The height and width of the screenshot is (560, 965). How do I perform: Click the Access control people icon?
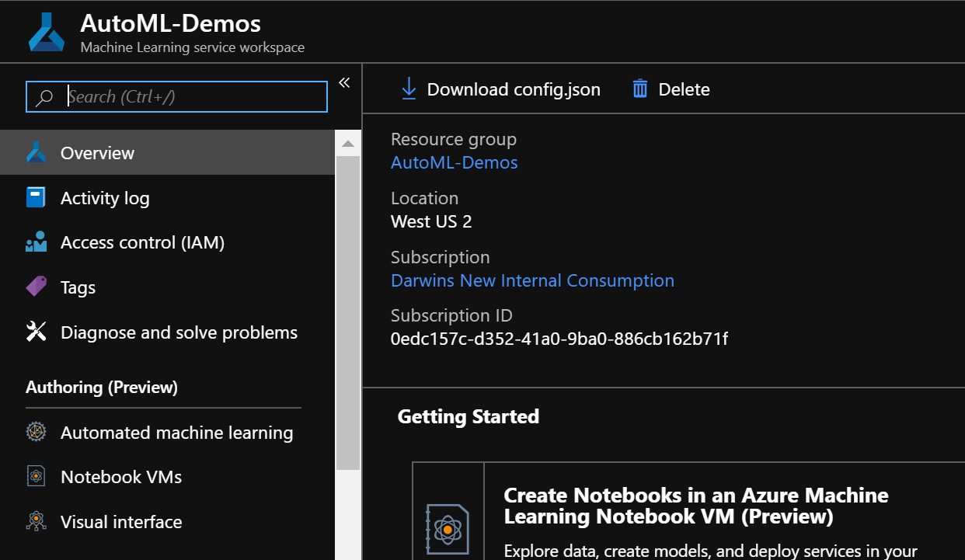click(37, 243)
